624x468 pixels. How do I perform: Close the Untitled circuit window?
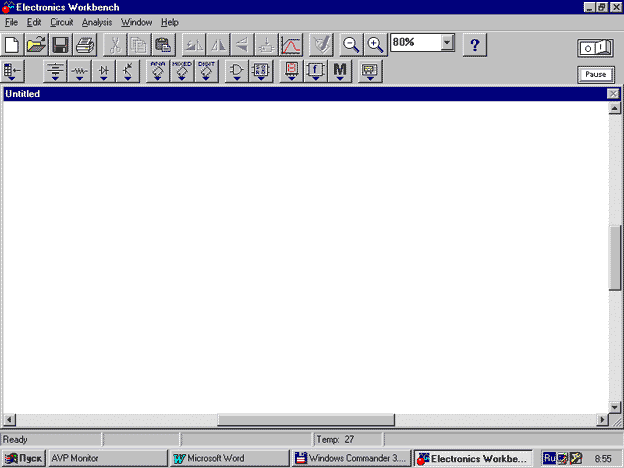click(x=613, y=94)
